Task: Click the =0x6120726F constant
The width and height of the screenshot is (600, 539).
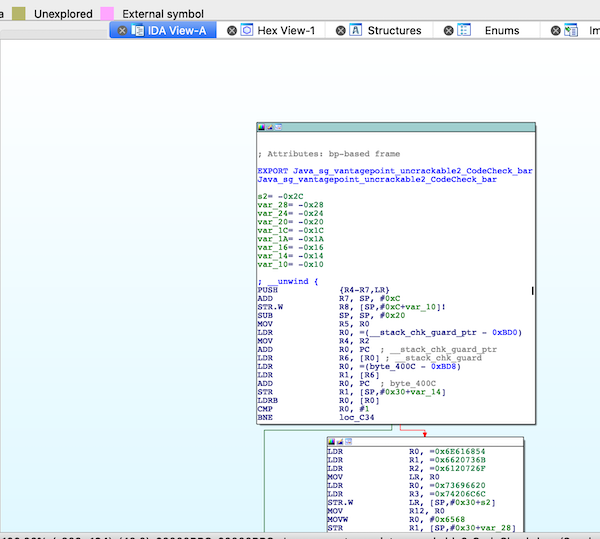Action: [457, 468]
